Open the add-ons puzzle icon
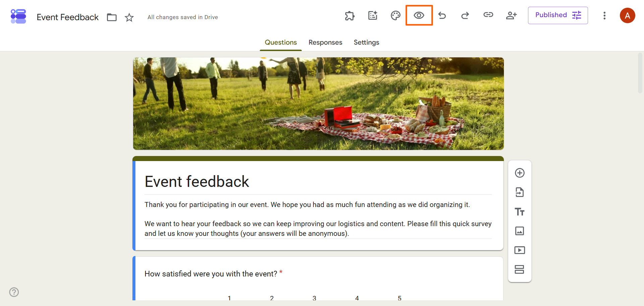The height and width of the screenshot is (306, 644). [350, 15]
